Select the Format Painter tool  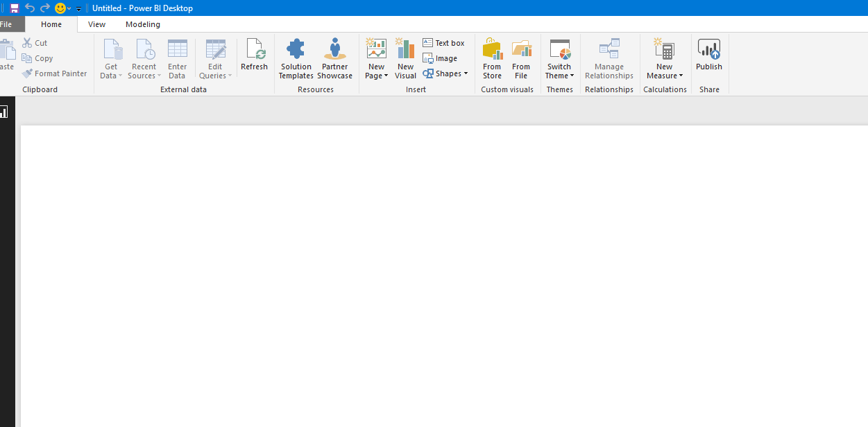pos(55,73)
